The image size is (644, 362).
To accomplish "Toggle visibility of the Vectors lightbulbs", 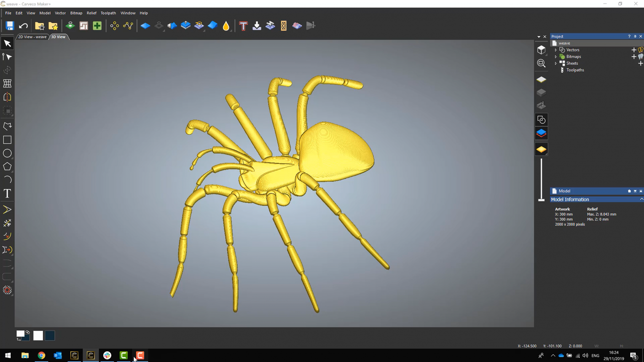I will (640, 50).
